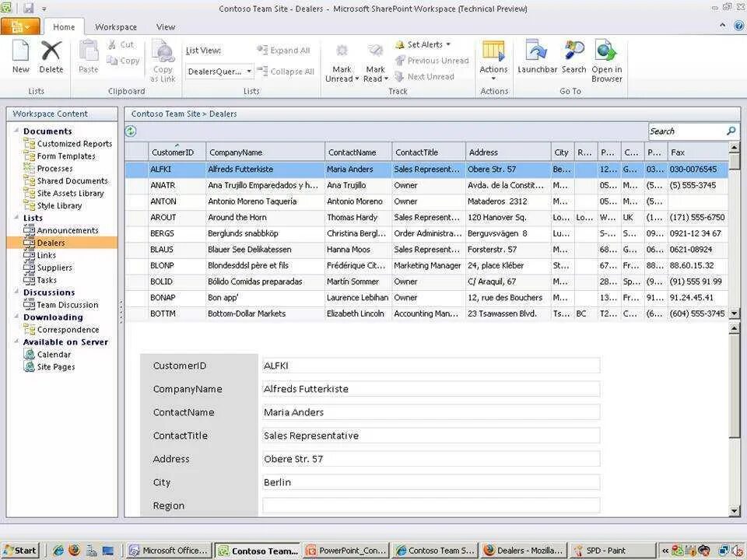Screen dimensions: 747x560
Task: Sort by the CompanyName column header
Action: (265, 152)
